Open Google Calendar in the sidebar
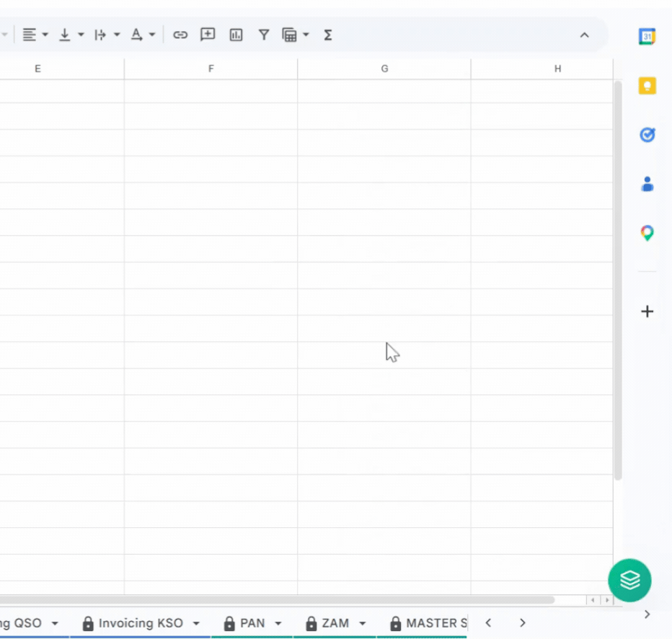Image resolution: width=672 pixels, height=639 pixels. (x=647, y=35)
